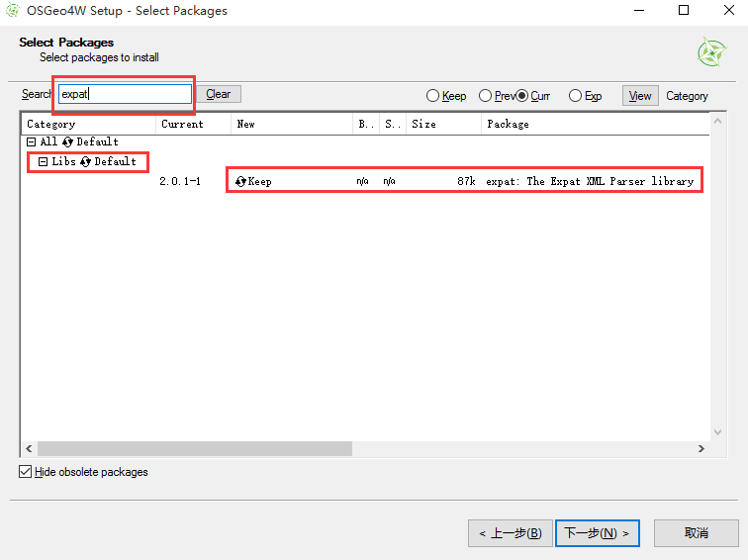Click the All category label
Image resolution: width=748 pixels, height=560 pixels.
(x=48, y=141)
